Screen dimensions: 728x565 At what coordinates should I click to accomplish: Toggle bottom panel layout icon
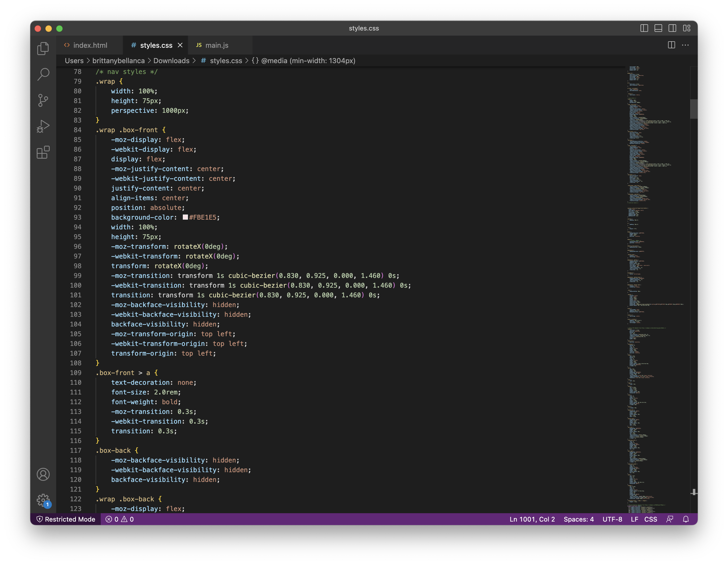click(658, 28)
